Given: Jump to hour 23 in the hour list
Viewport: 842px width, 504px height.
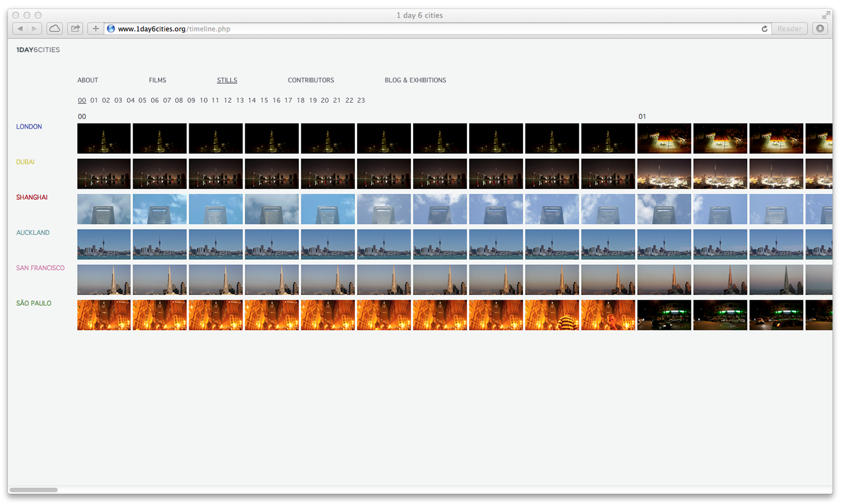Looking at the screenshot, I should point(361,100).
